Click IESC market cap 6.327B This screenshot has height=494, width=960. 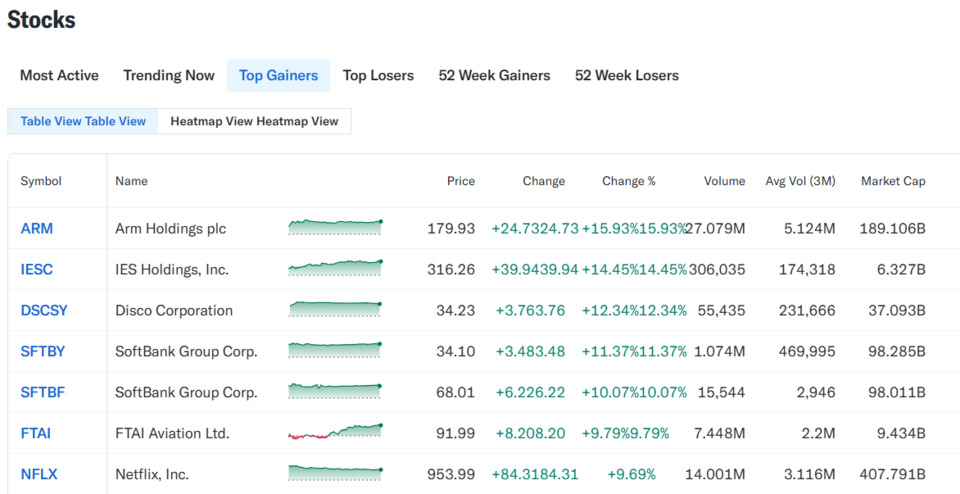pos(901,270)
